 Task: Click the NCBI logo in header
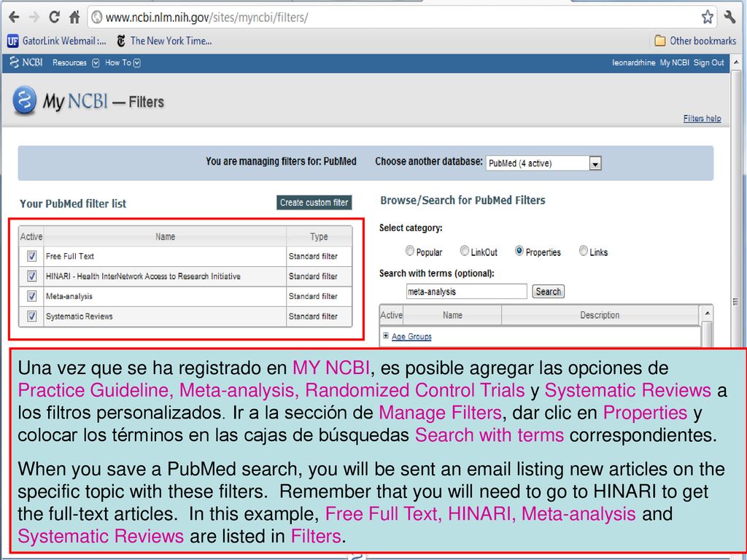(27, 63)
